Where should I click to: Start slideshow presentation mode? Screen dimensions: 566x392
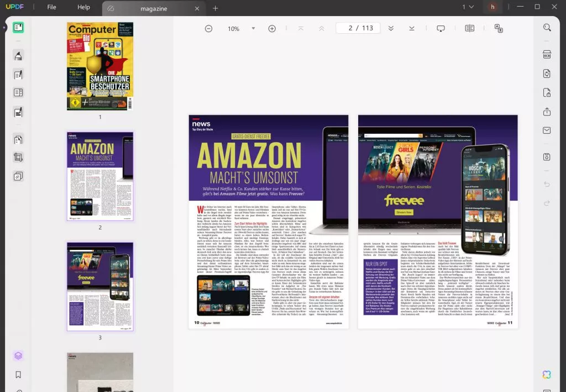pyautogui.click(x=441, y=29)
